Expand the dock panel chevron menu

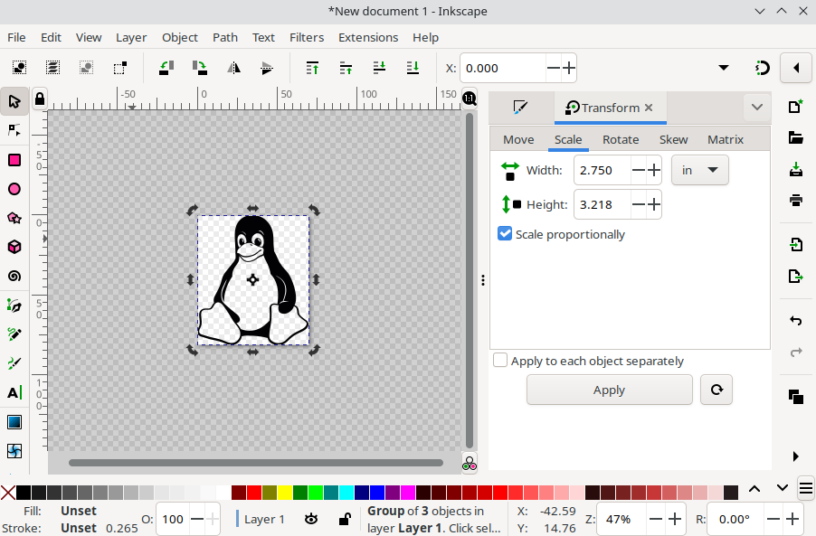(757, 107)
